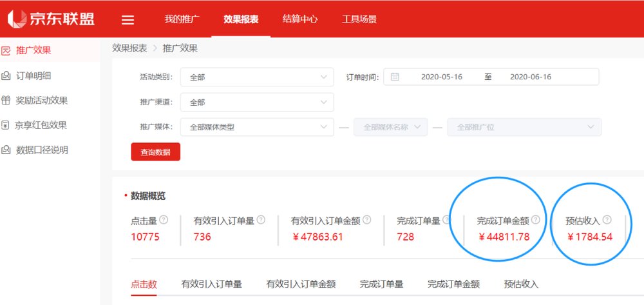The image size is (644, 305).
Task: Click the end date 2020-06-16 field
Action: click(x=531, y=77)
